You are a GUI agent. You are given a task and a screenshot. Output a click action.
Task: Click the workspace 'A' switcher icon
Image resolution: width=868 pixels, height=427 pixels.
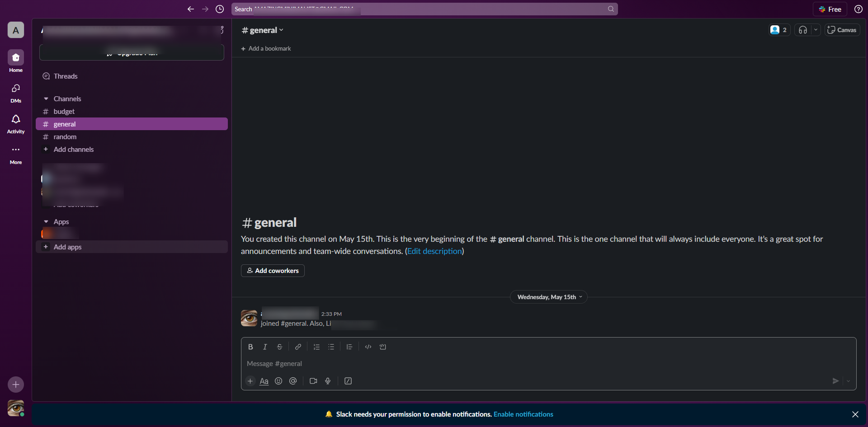pos(16,30)
